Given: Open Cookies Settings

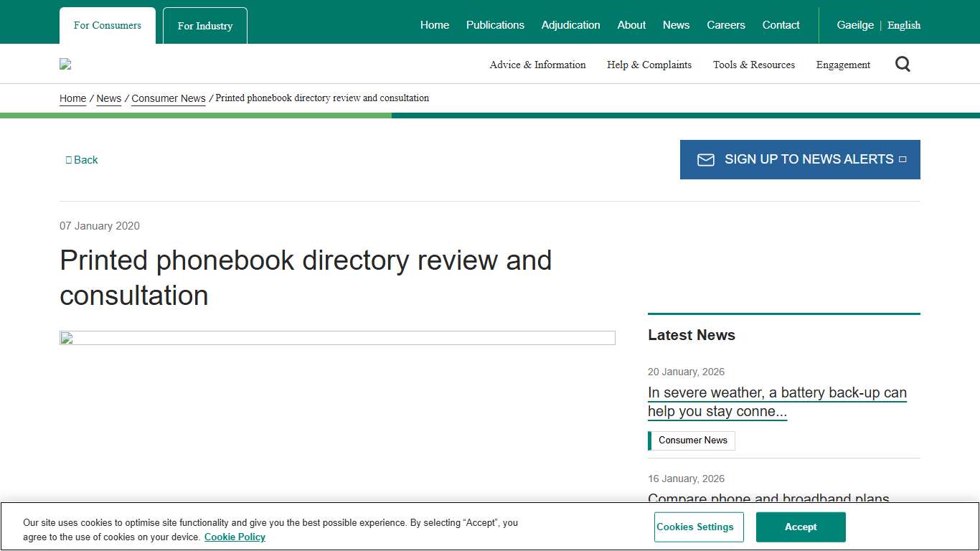Looking at the screenshot, I should [x=698, y=527].
